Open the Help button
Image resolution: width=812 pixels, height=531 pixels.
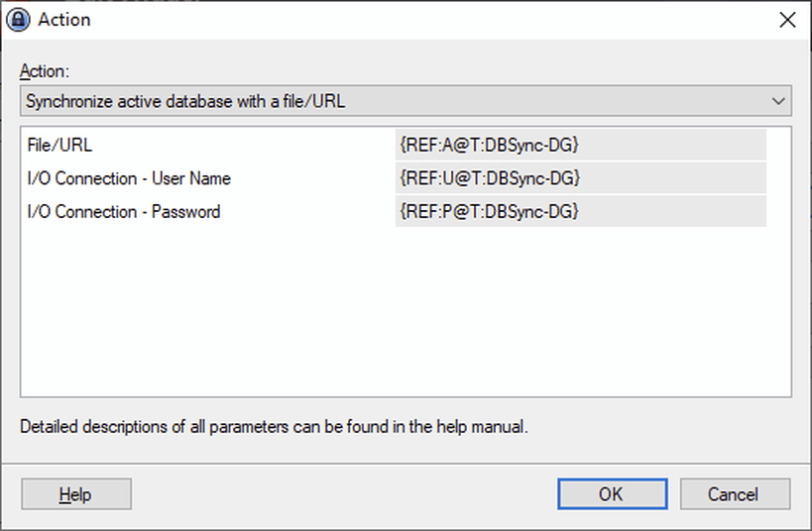click(x=75, y=493)
